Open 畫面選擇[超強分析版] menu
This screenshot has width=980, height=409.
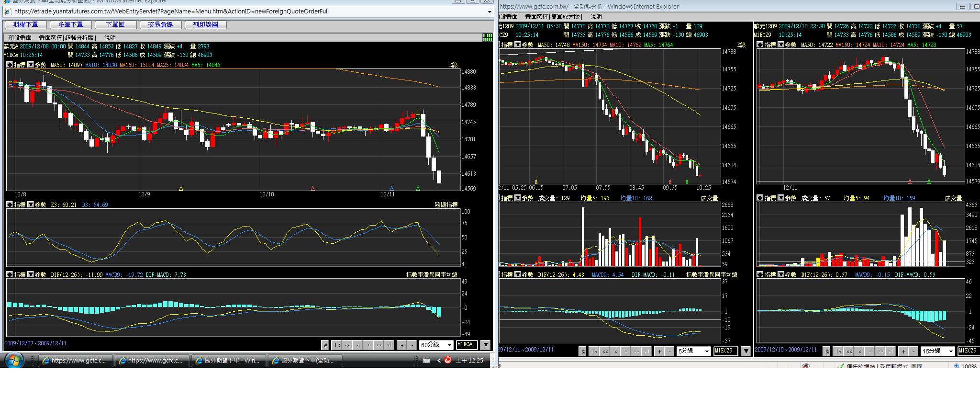(x=67, y=37)
